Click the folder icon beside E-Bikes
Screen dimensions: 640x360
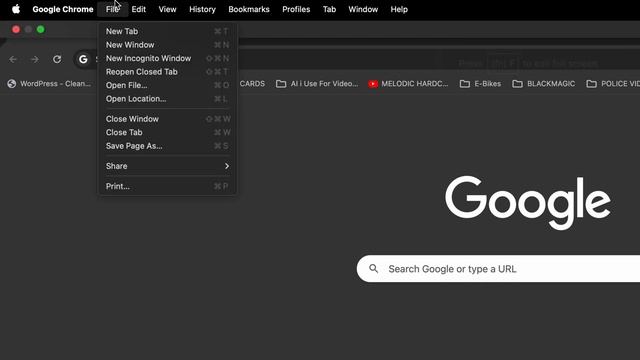pyautogui.click(x=464, y=84)
